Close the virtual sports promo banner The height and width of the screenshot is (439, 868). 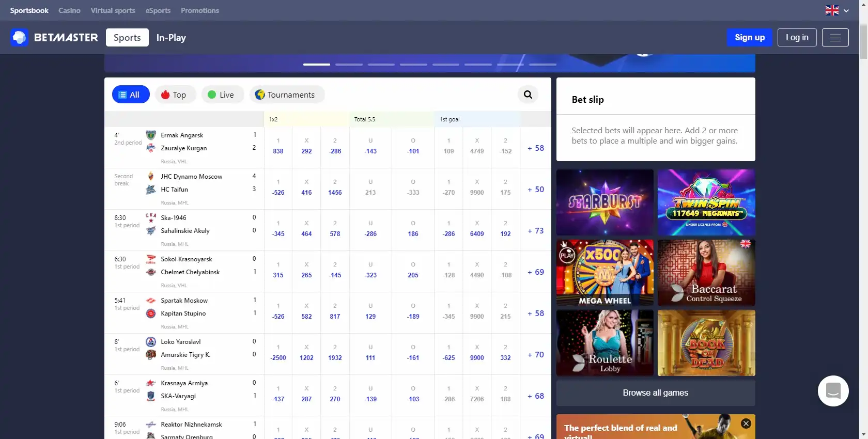[746, 424]
